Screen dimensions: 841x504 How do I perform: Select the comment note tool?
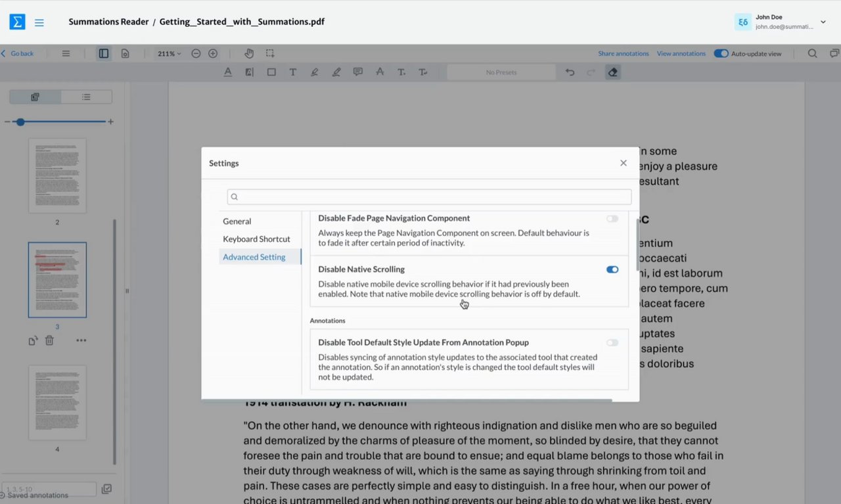pos(358,72)
